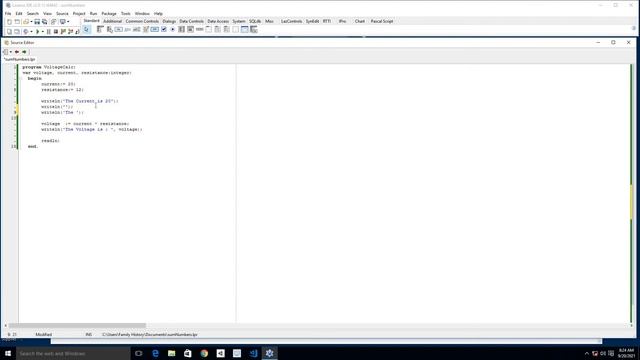The image size is (640, 360).
Task: Open the File menu
Action: pyautogui.click(x=8, y=13)
